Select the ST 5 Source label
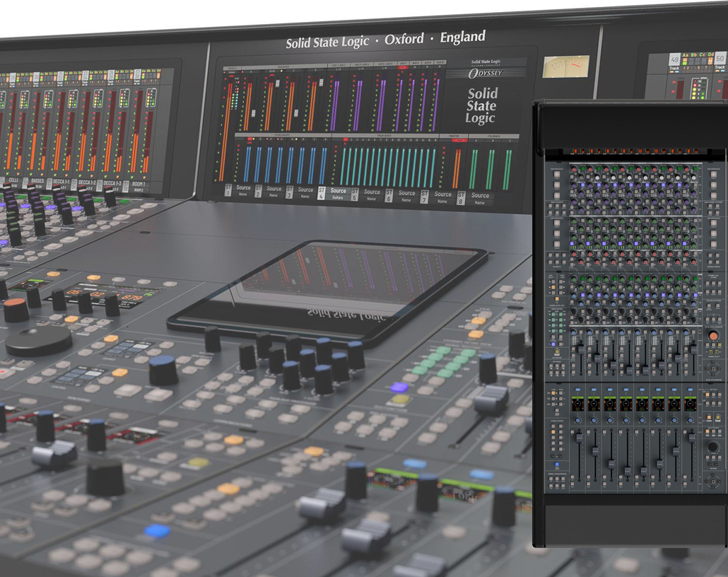Image resolution: width=728 pixels, height=577 pixels. coord(366,194)
